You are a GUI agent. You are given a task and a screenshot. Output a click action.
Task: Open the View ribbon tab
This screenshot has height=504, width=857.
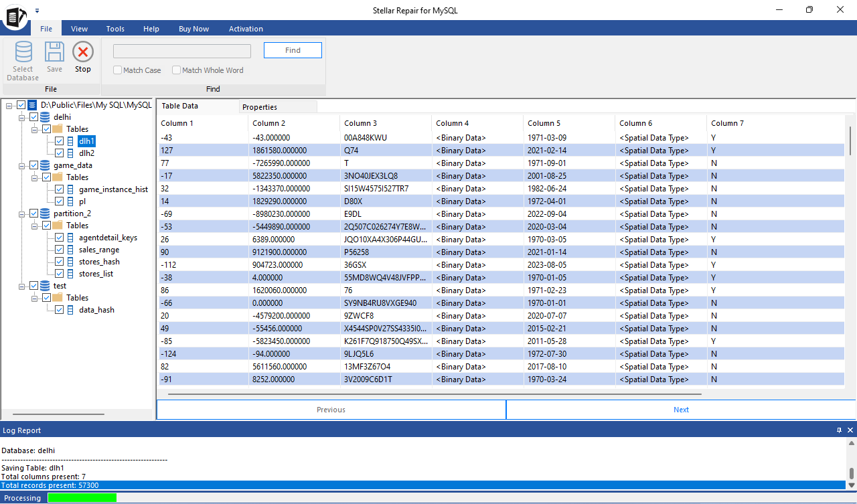point(80,29)
